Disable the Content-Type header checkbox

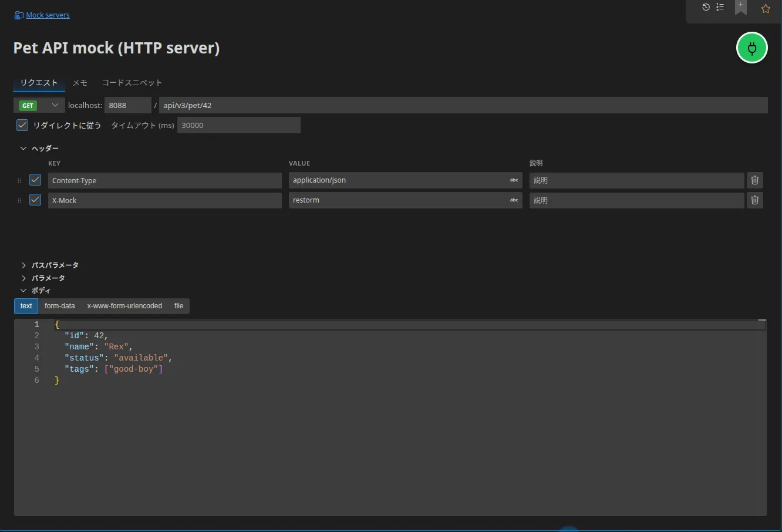35,180
